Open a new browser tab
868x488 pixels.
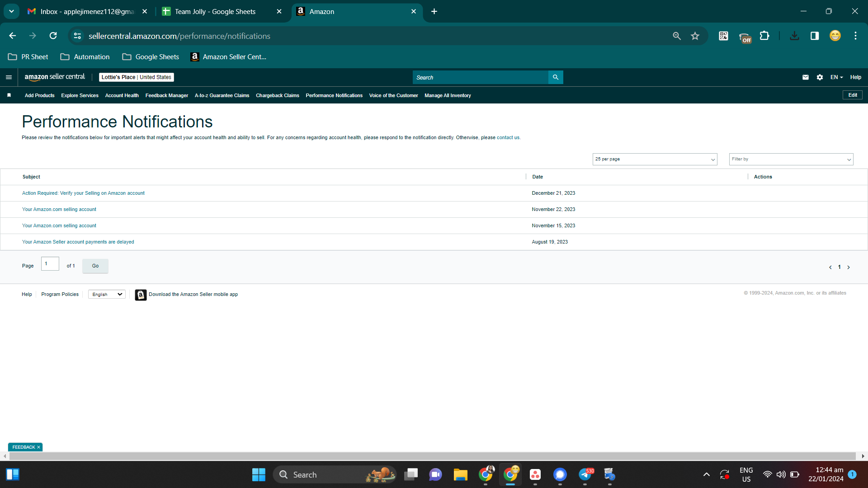coord(434,11)
